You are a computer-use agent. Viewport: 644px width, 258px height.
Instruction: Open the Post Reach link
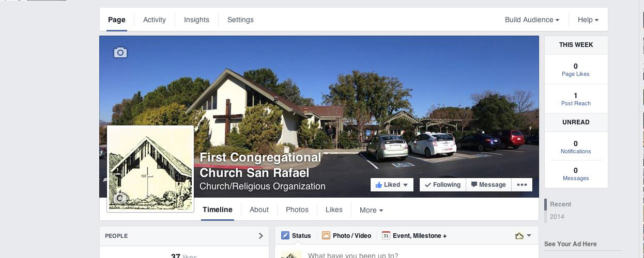click(576, 103)
